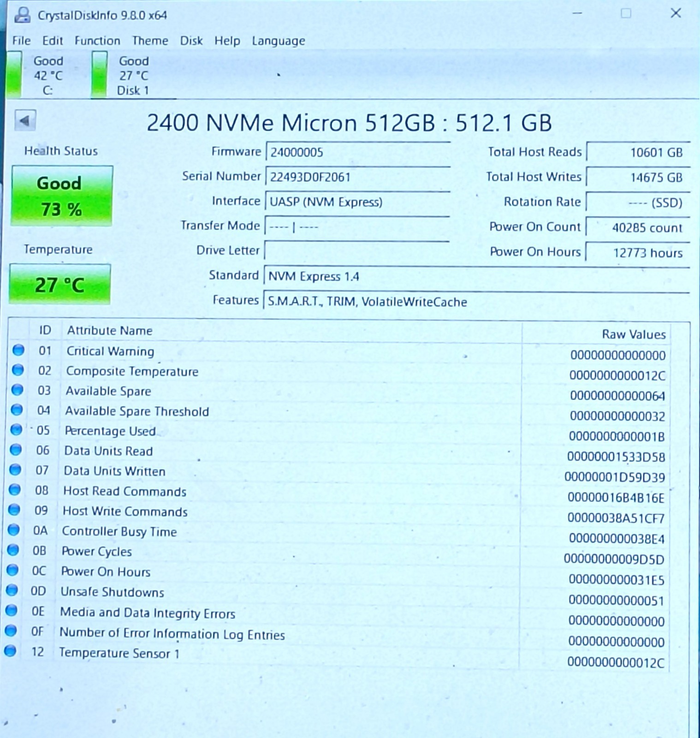Click status dot for Media and Data Integrity Errors
This screenshot has width=700, height=738.
(x=12, y=610)
